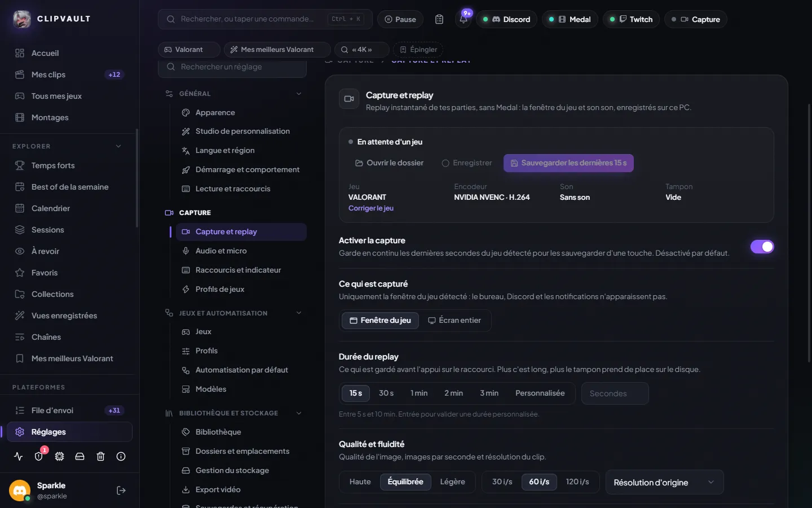Click the Corriger le jeu link
This screenshot has height=508, width=812.
click(371, 208)
